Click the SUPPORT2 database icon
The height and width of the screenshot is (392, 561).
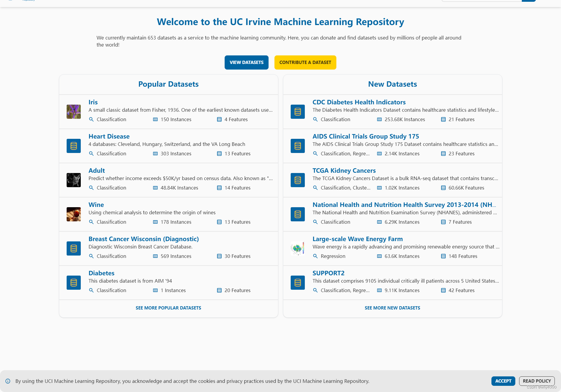(x=298, y=283)
